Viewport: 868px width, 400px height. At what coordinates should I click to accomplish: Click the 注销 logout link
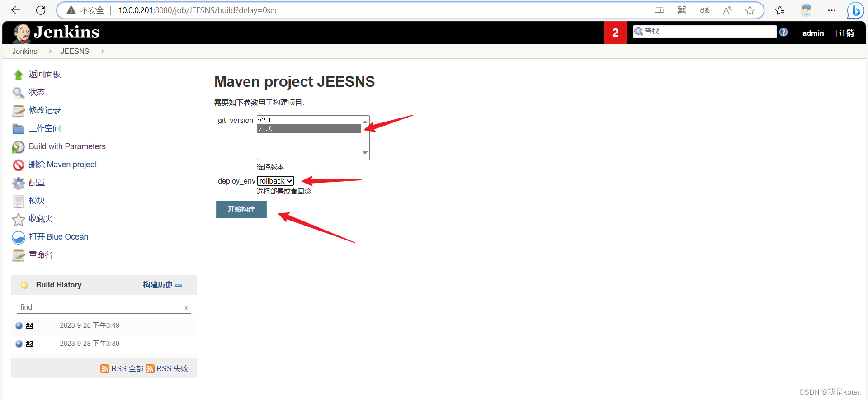(846, 33)
